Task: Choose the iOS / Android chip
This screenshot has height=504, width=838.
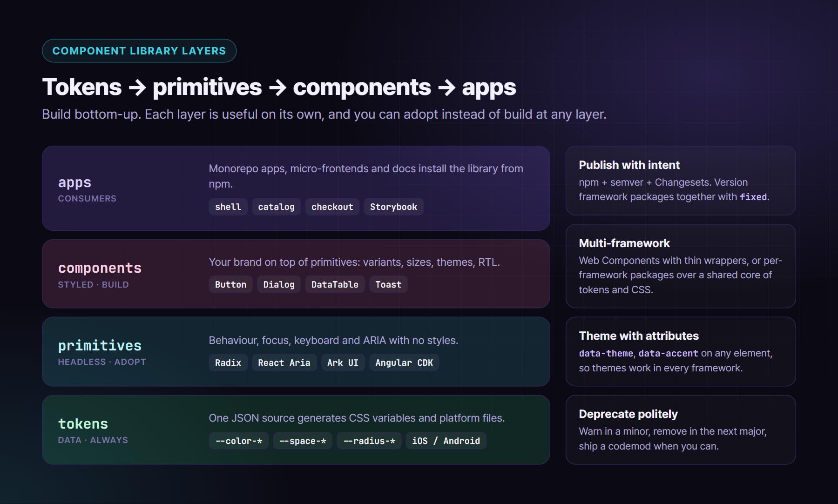Action: tap(446, 441)
